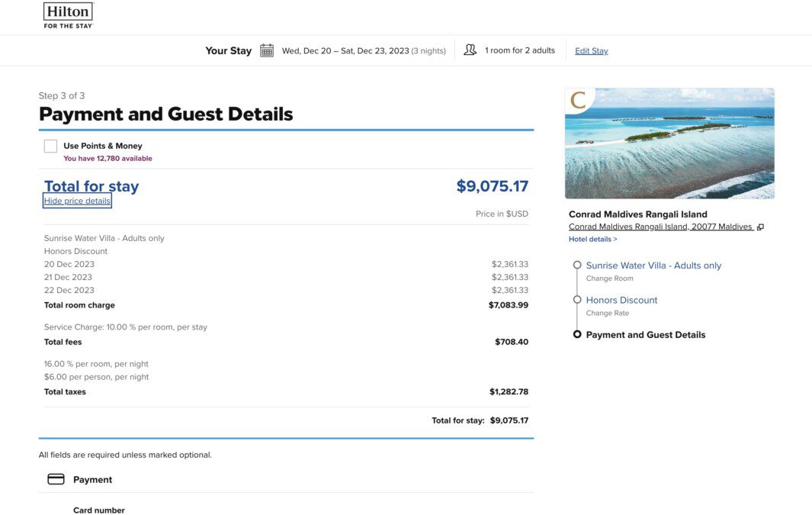The height and width of the screenshot is (515, 812).
Task: Click the Conrad Maldives aerial island photo
Action: click(x=669, y=143)
